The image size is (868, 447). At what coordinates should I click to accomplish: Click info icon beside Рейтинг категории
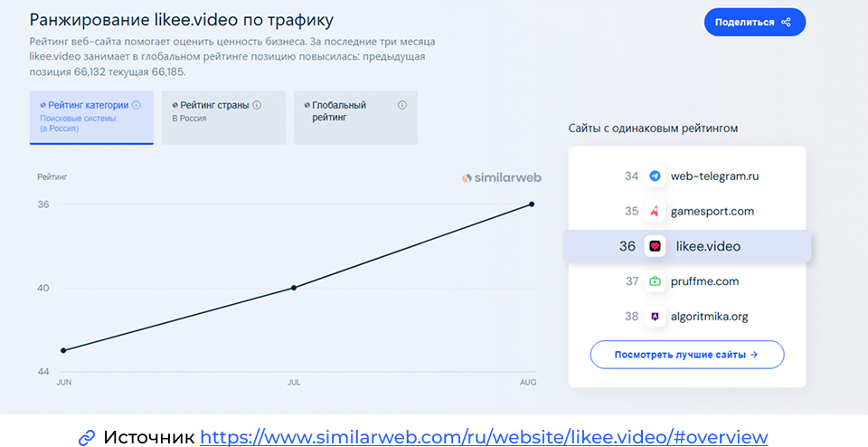pos(137,105)
